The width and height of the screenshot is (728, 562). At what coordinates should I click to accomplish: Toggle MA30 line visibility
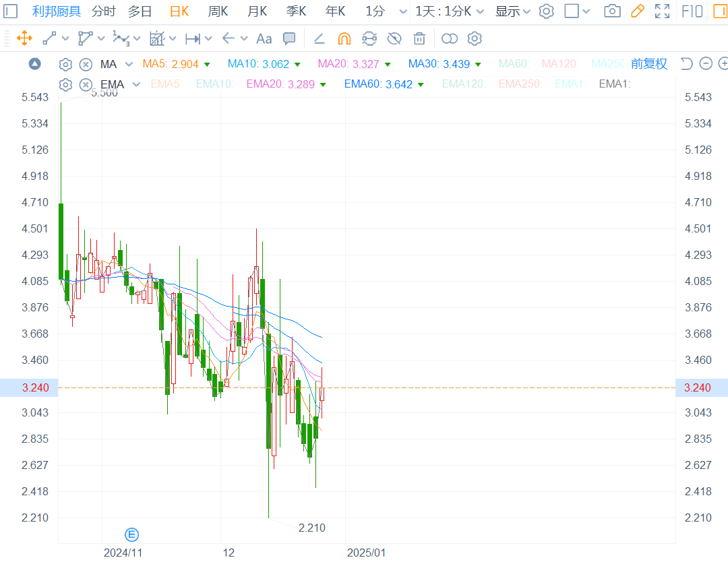(x=444, y=64)
